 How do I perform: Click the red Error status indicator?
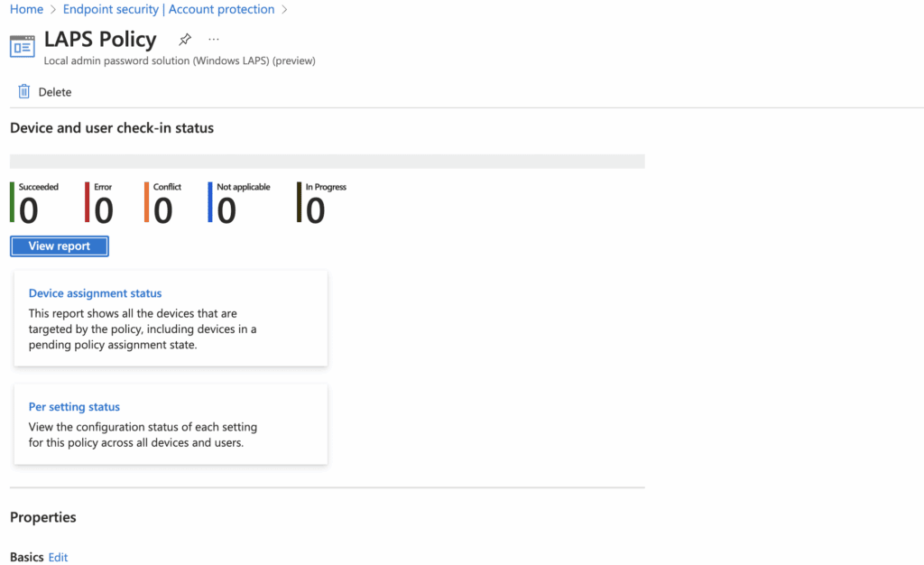86,202
